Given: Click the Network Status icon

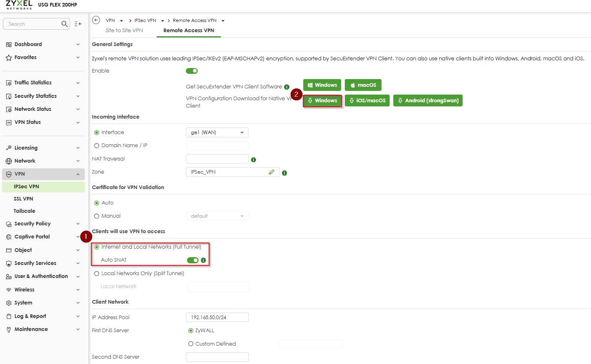Looking at the screenshot, I should click(x=9, y=109).
